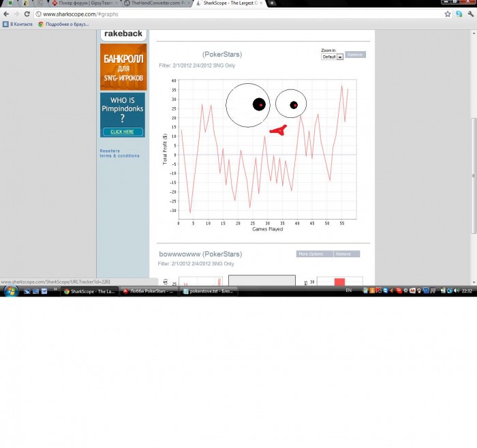Click the Games Played axis label
The width and height of the screenshot is (477, 448).
click(267, 229)
